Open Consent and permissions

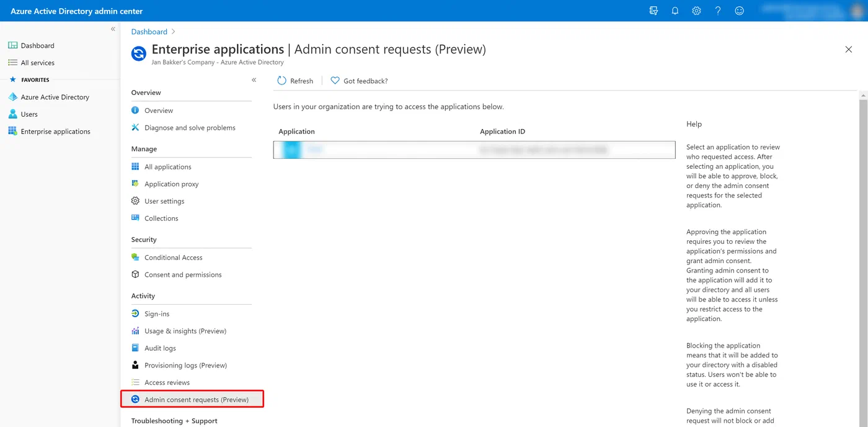[183, 275]
